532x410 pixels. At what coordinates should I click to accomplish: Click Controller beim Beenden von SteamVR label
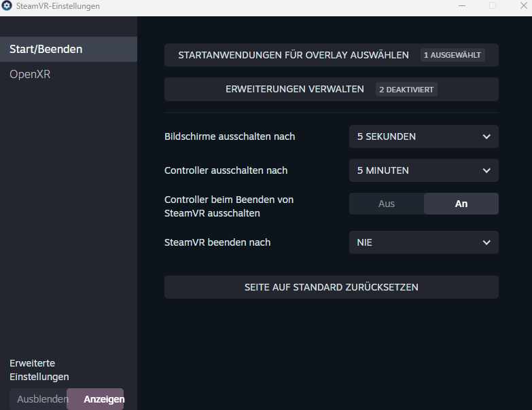pos(229,206)
